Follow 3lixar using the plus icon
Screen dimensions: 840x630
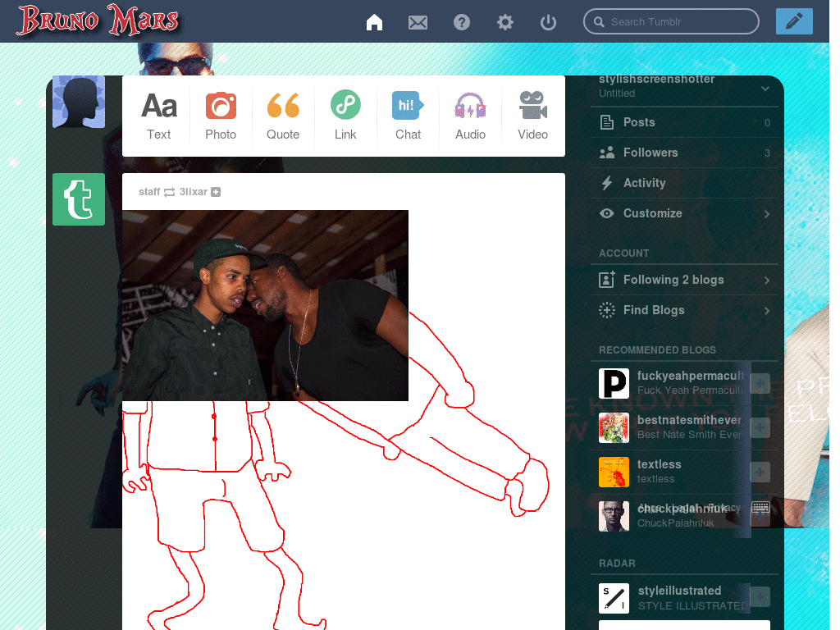tap(216, 192)
